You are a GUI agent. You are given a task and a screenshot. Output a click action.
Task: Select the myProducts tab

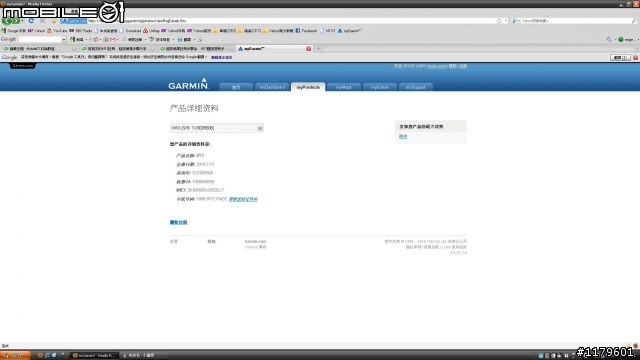coord(308,87)
